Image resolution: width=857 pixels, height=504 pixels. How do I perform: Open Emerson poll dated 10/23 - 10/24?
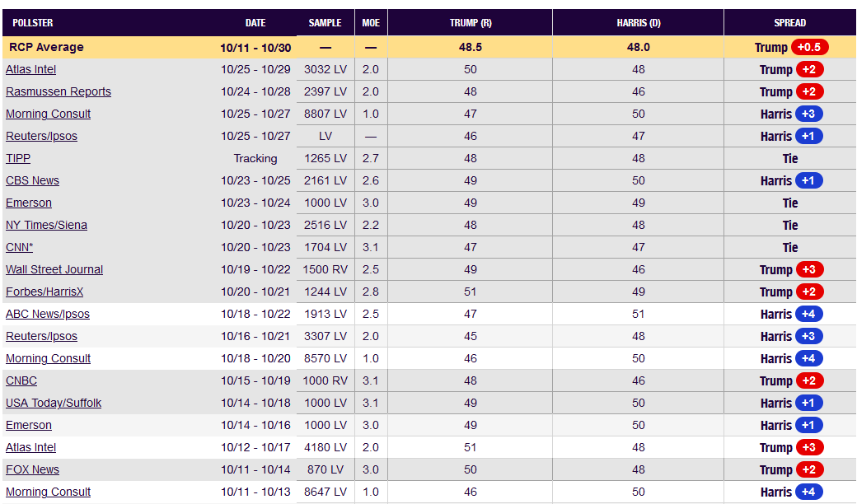pyautogui.click(x=29, y=203)
